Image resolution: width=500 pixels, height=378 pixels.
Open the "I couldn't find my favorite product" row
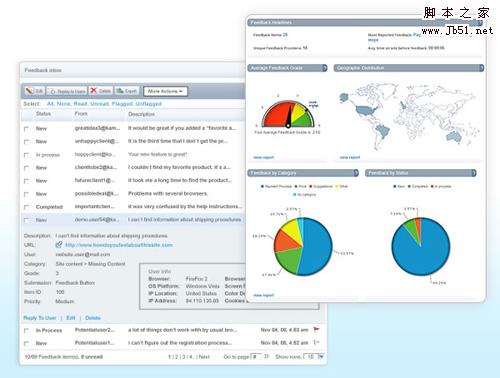pyautogui.click(x=133, y=167)
